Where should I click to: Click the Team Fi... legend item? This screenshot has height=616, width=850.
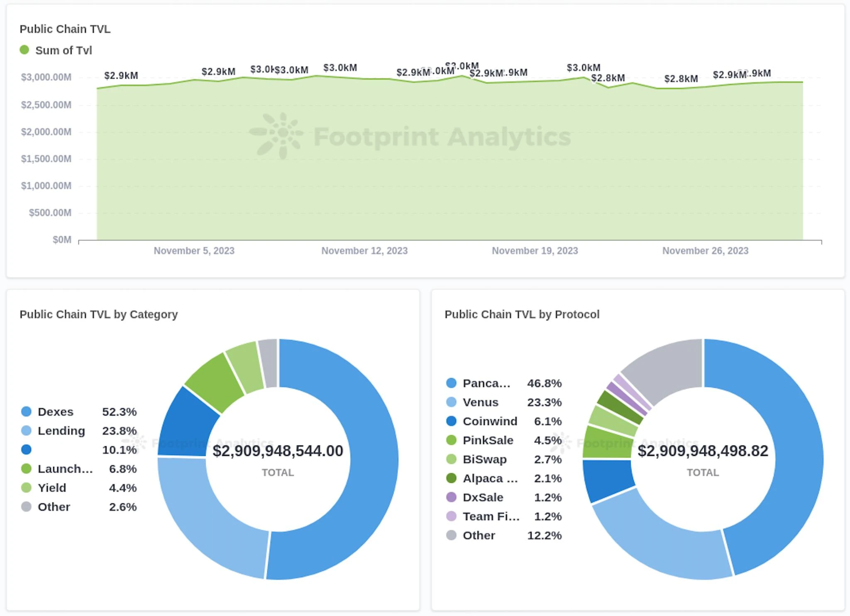tap(491, 516)
